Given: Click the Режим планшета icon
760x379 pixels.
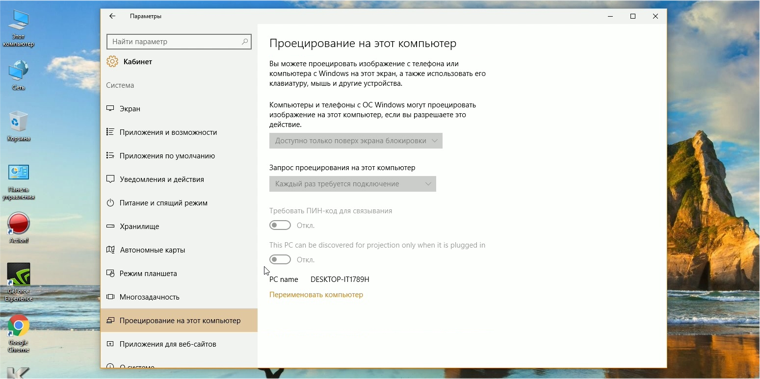Looking at the screenshot, I should [110, 273].
